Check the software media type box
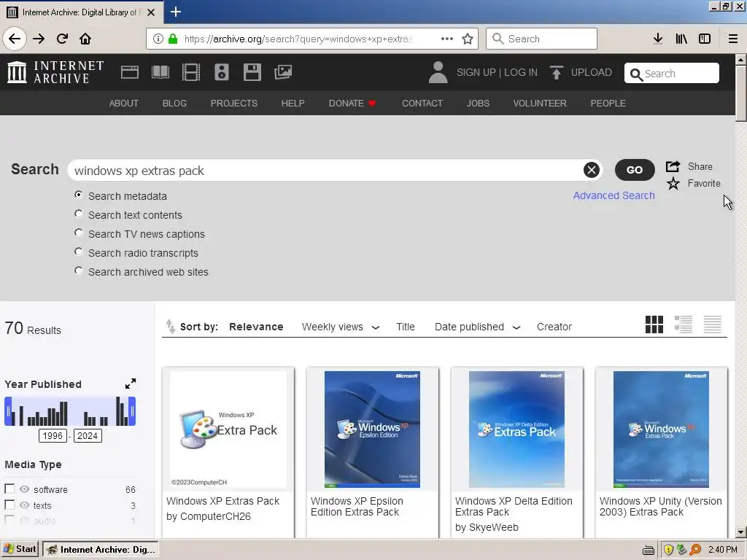 point(9,489)
